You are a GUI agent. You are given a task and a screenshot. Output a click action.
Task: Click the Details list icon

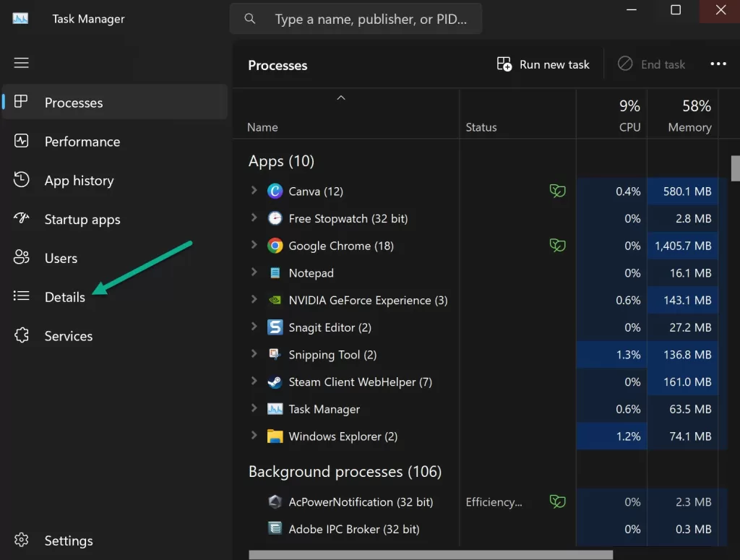point(21,296)
